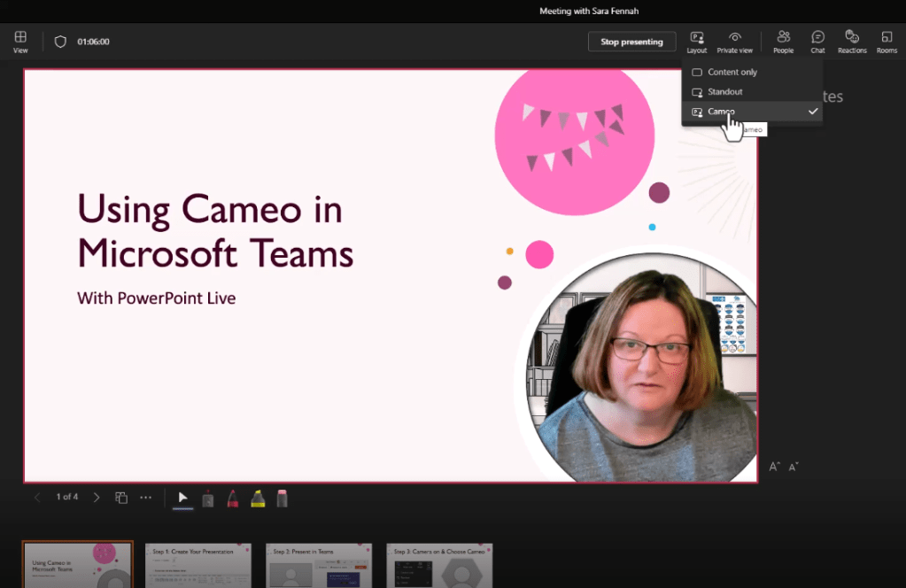906x588 pixels.
Task: Select the pink eraser tool
Action: point(283,499)
